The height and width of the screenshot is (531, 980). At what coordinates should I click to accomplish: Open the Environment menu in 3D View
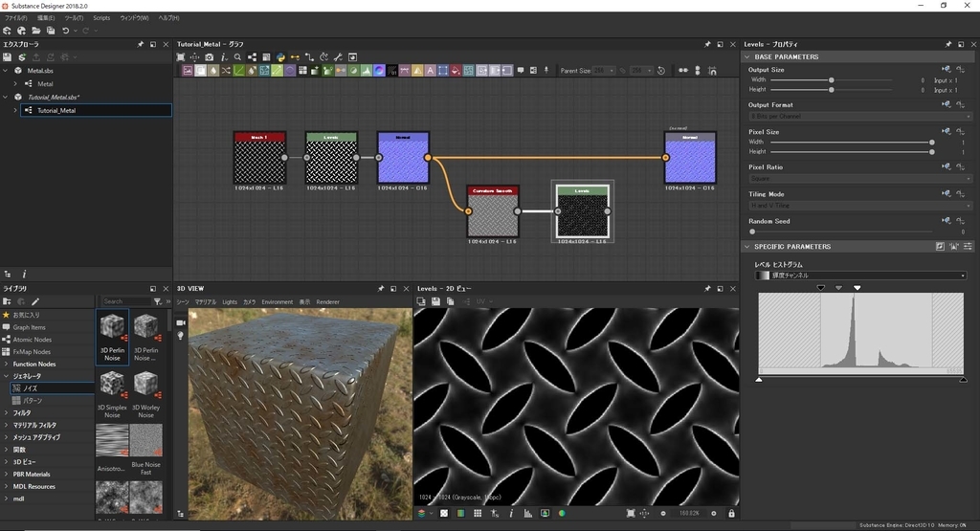coord(277,301)
